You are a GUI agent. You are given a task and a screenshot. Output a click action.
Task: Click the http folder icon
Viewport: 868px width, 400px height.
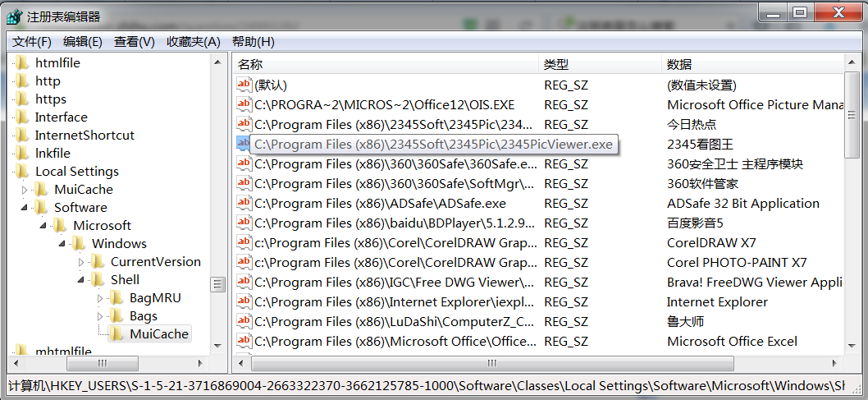click(x=22, y=80)
